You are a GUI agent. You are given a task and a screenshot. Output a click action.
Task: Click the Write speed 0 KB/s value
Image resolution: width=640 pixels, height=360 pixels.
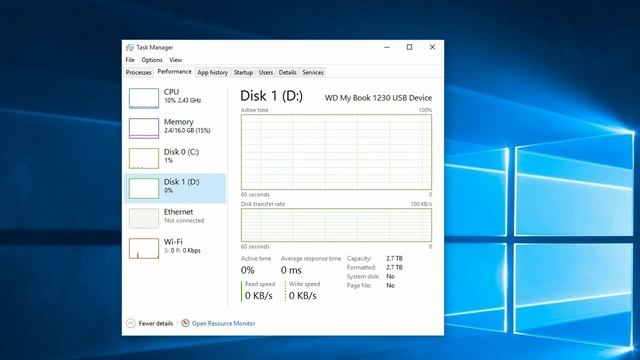point(302,296)
